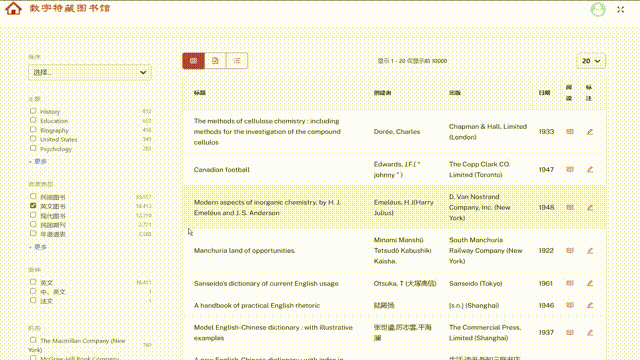Annotate Manchuria land of opportunities
The width and height of the screenshot is (640, 360).
click(x=590, y=250)
